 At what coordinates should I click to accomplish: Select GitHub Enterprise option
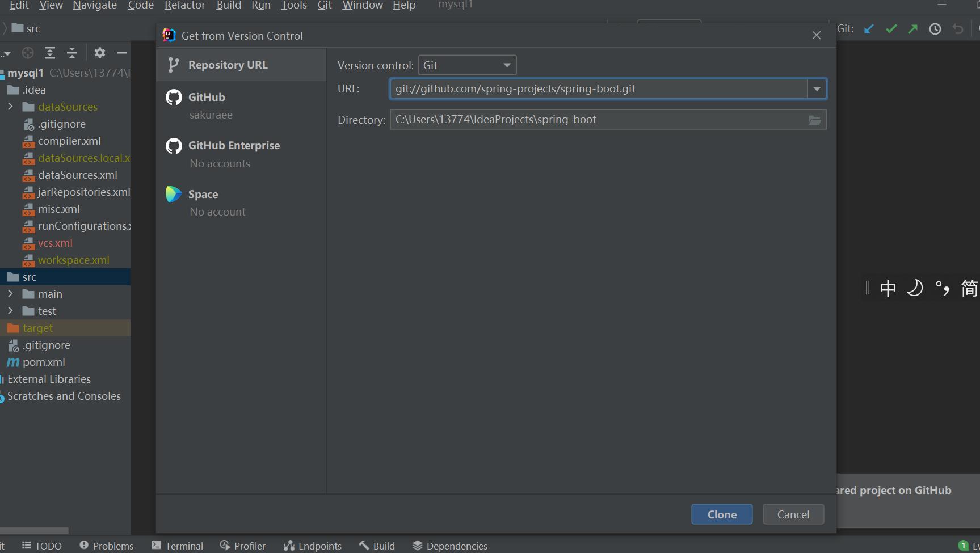(x=241, y=154)
